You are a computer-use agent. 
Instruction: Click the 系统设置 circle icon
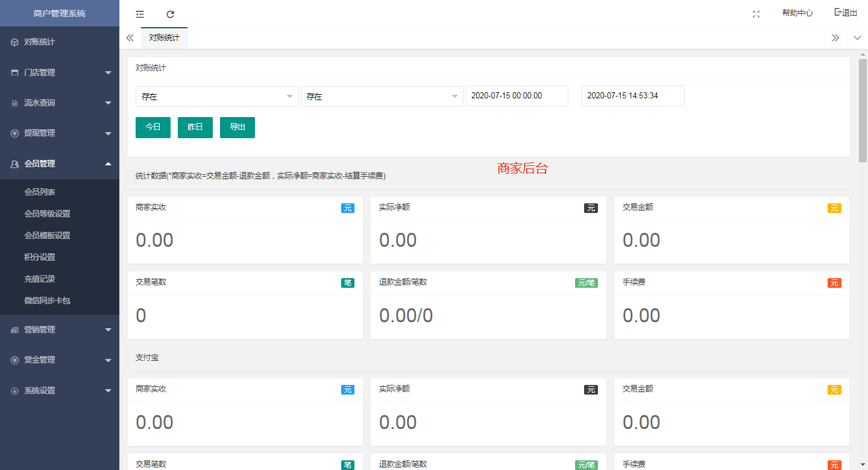(14, 391)
